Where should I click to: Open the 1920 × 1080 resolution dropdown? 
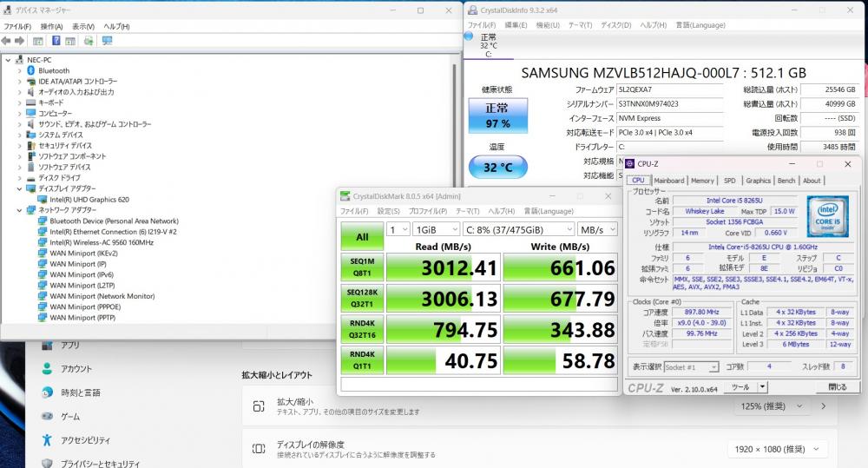point(778,449)
